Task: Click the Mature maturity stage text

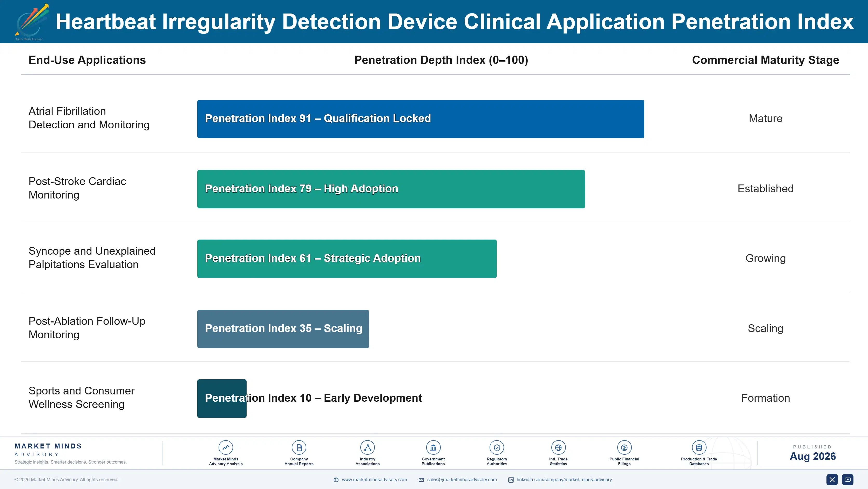Action: point(765,118)
